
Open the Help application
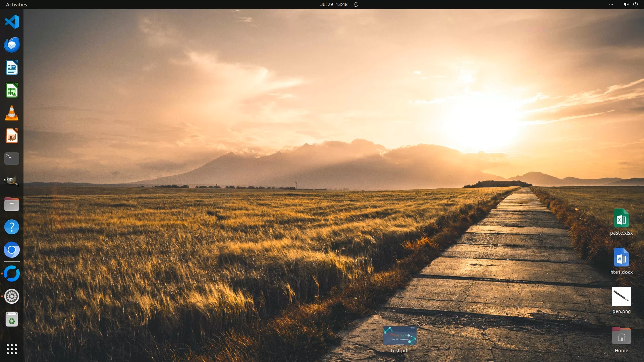(x=12, y=227)
